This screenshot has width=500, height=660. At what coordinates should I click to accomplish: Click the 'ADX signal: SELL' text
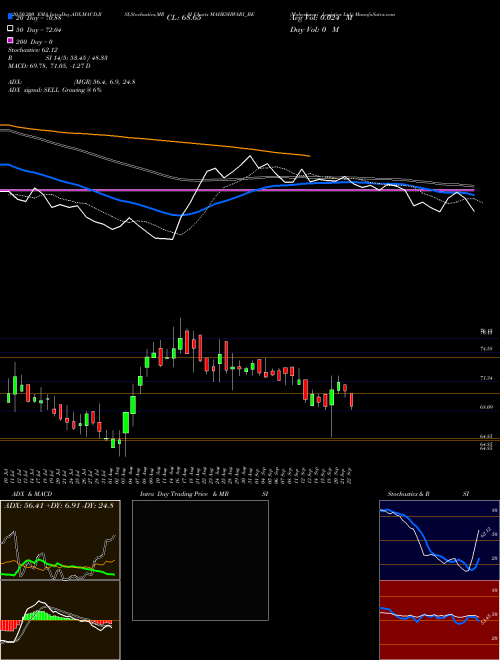coord(34,90)
